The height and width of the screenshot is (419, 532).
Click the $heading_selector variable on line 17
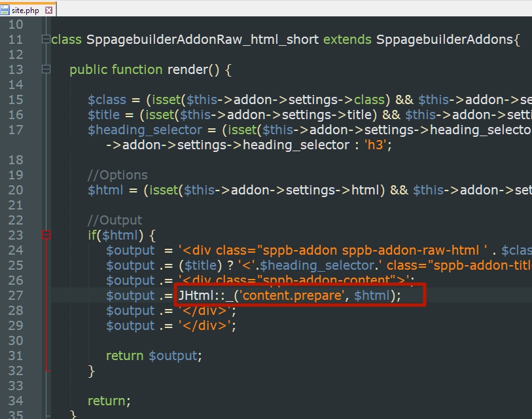146,130
